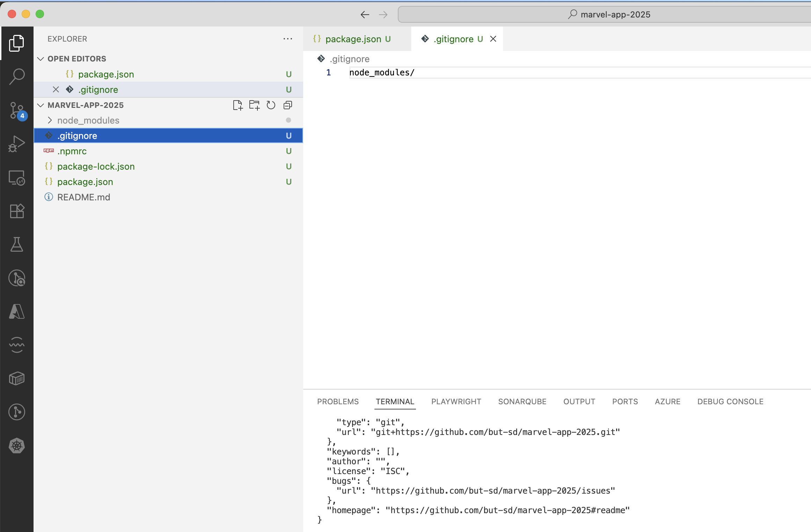Collapse the OPEN EDITORS section
The image size is (811, 532).
[x=41, y=59]
